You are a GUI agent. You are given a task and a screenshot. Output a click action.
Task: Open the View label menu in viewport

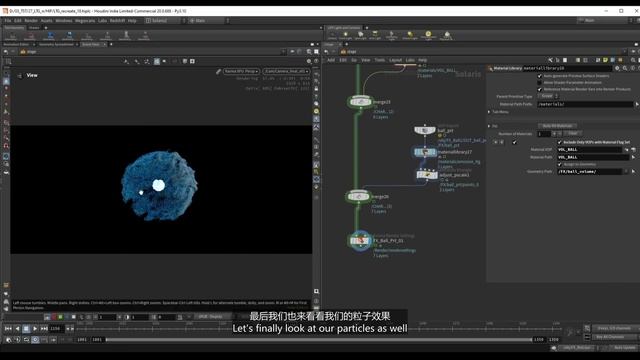tap(32, 75)
